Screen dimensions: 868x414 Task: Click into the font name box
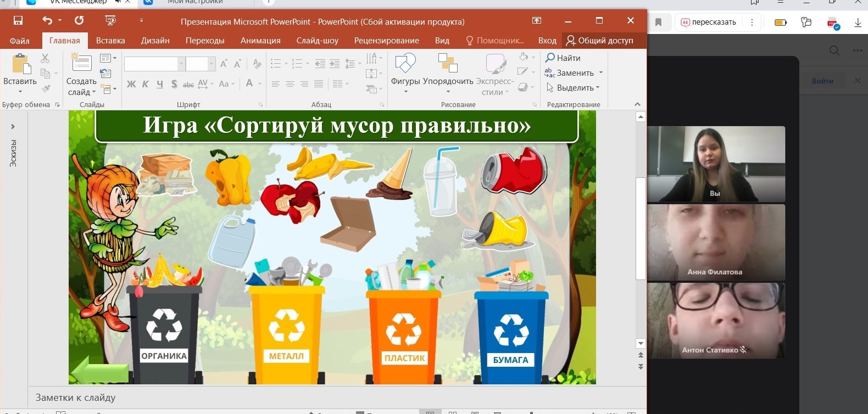(151, 64)
